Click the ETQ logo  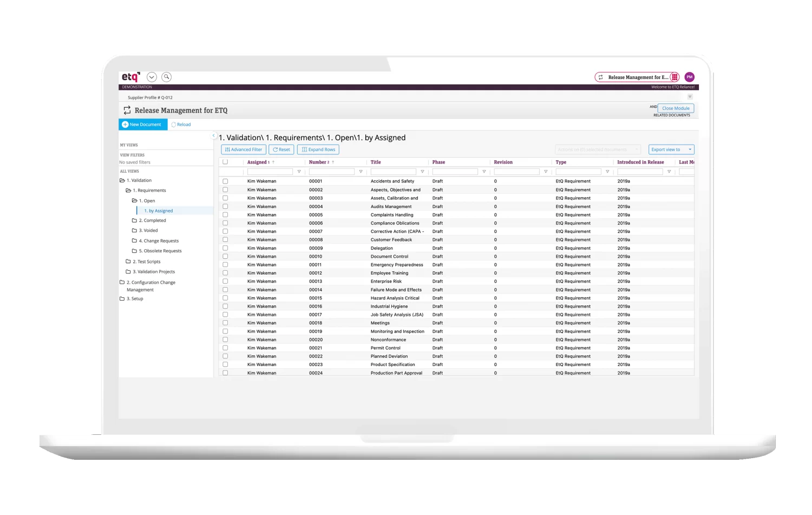pyautogui.click(x=130, y=77)
